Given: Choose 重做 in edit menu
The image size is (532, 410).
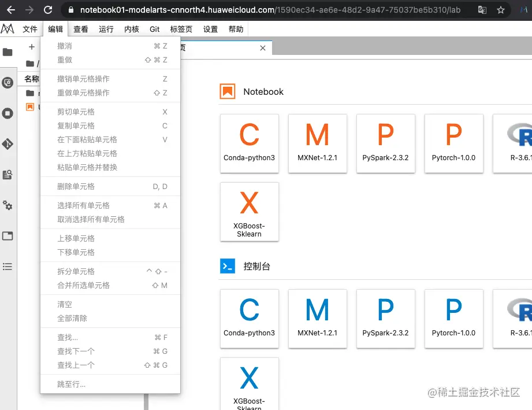Looking at the screenshot, I should tap(110, 60).
